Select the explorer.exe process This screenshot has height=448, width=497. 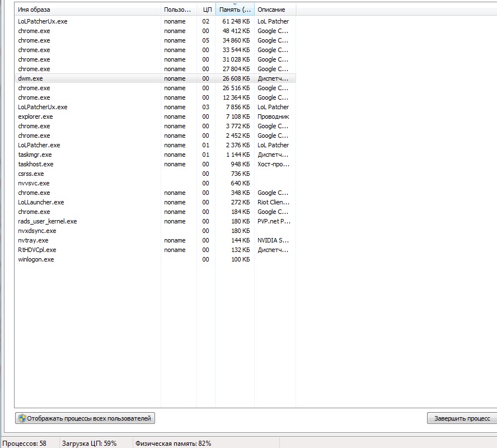pyautogui.click(x=35, y=116)
